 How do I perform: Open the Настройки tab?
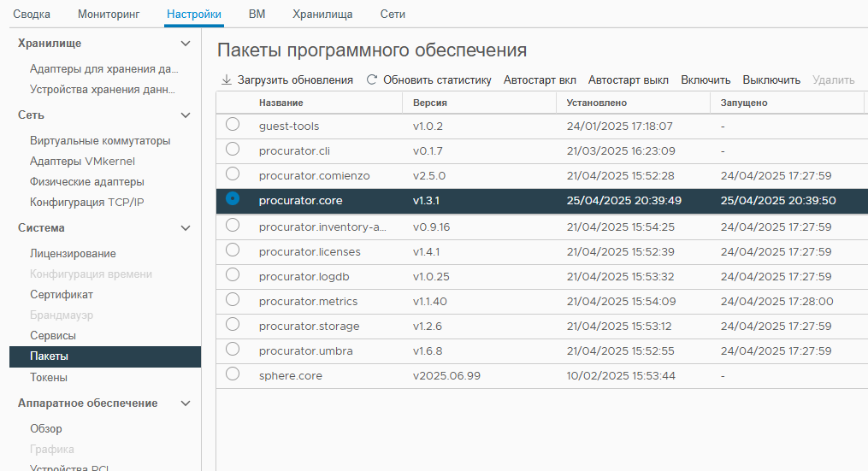[194, 15]
